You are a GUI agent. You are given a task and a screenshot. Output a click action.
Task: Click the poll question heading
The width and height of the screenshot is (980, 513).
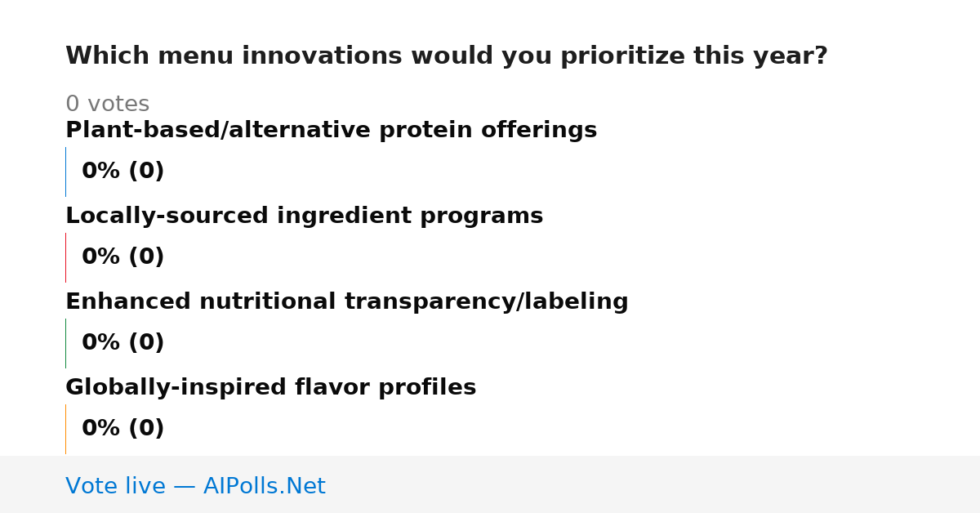point(446,56)
